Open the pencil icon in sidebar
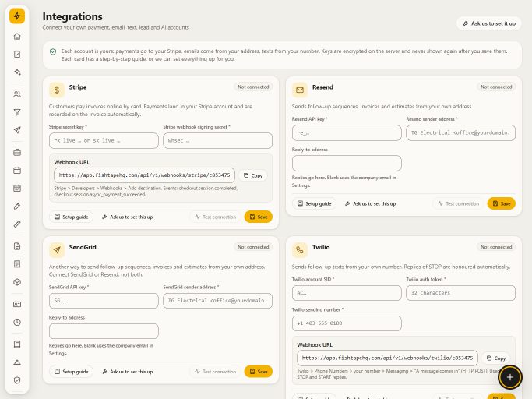This screenshot has width=532, height=399. [x=17, y=206]
